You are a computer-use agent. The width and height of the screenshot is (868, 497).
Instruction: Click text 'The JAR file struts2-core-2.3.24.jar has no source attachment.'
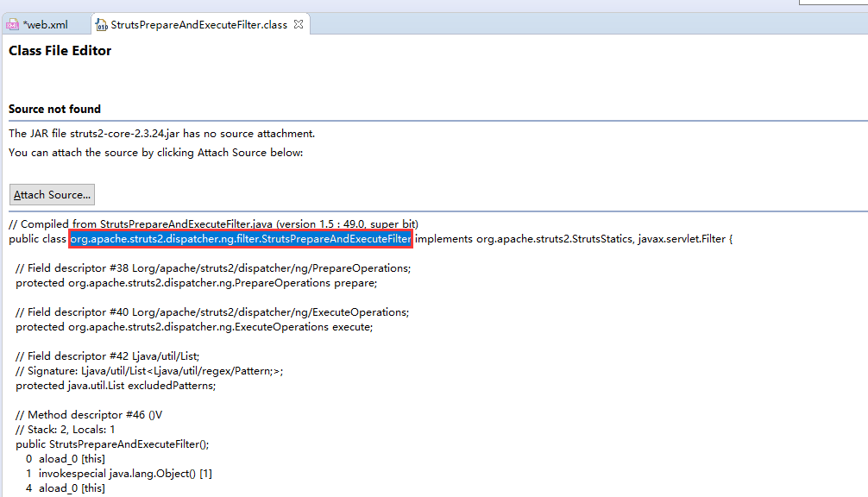(161, 134)
